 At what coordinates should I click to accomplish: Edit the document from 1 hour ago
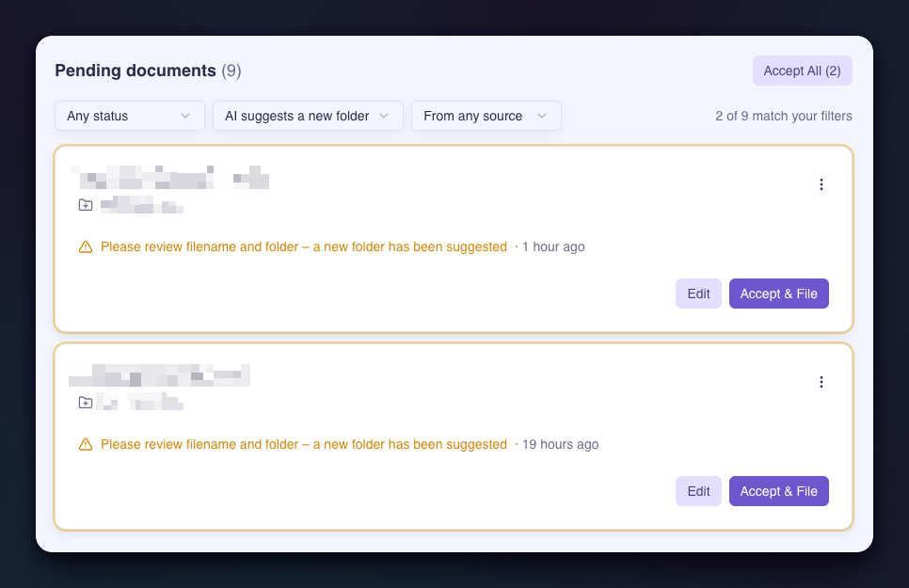pos(698,294)
